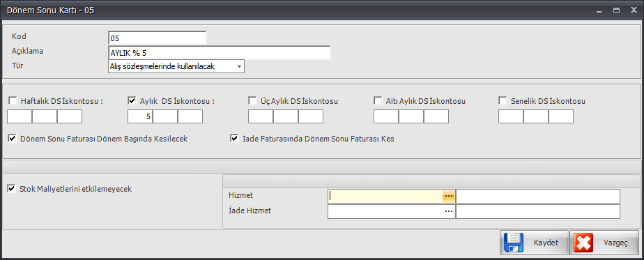Image resolution: width=644 pixels, height=260 pixels.
Task: Click the red X Vazgeç icon
Action: pyautogui.click(x=583, y=243)
